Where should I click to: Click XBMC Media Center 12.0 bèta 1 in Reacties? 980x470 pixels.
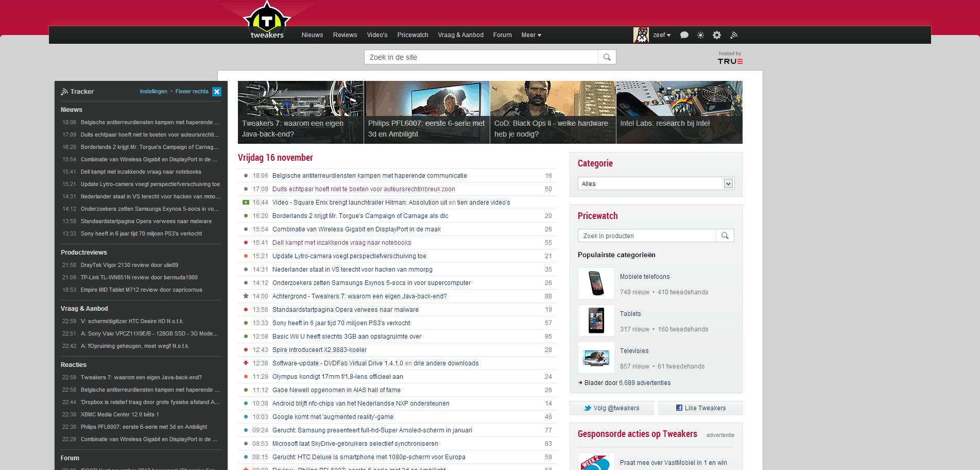[119, 414]
